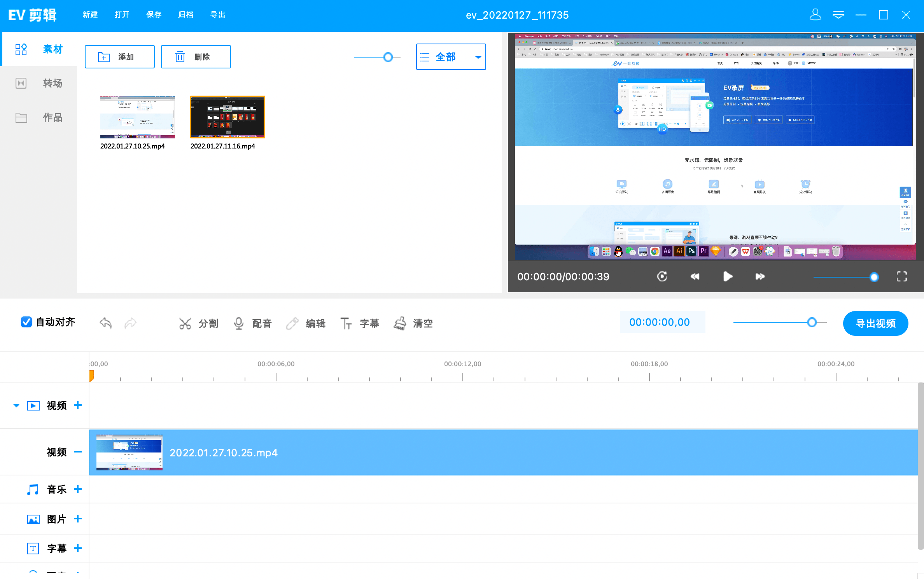Screen dimensions: 924x580
Task: Click the add (添加) material button
Action: pyautogui.click(x=119, y=57)
